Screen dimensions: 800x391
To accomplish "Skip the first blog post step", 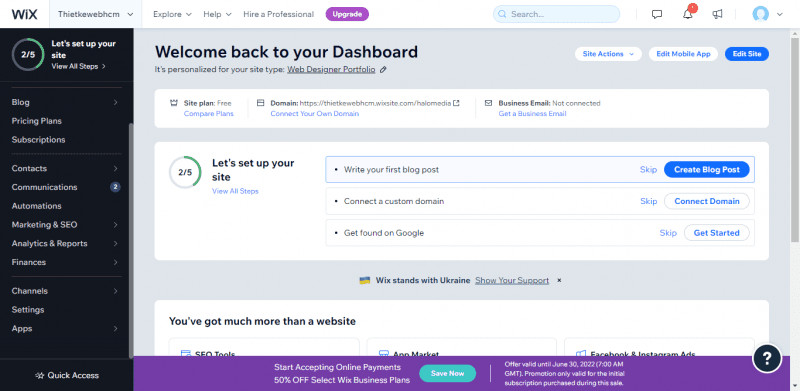I will pos(648,169).
